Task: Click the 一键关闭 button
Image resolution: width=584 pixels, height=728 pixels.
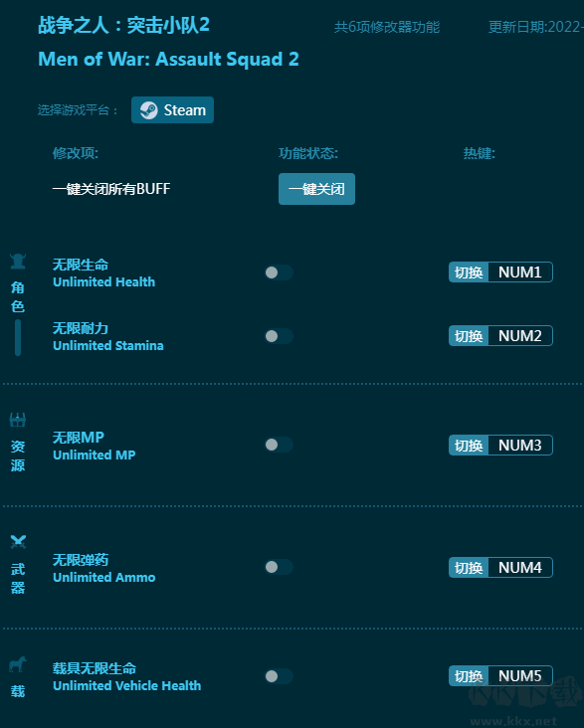Action: pos(316,189)
